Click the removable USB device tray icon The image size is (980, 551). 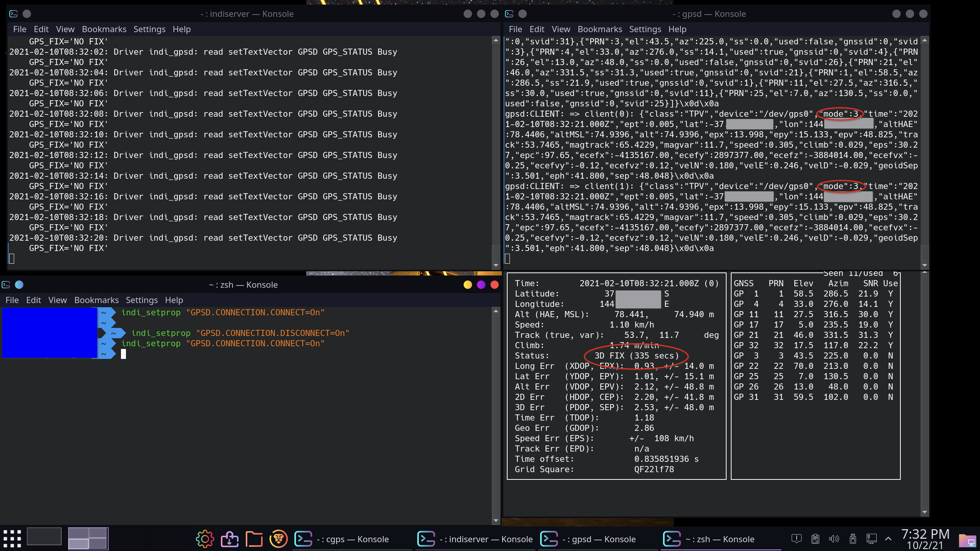(853, 539)
